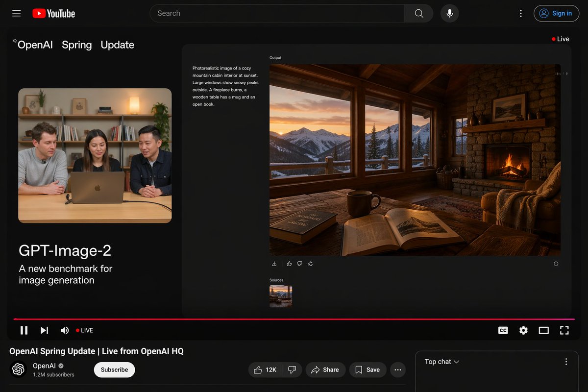Click the red video progress bar
588x392 pixels.
294,319
